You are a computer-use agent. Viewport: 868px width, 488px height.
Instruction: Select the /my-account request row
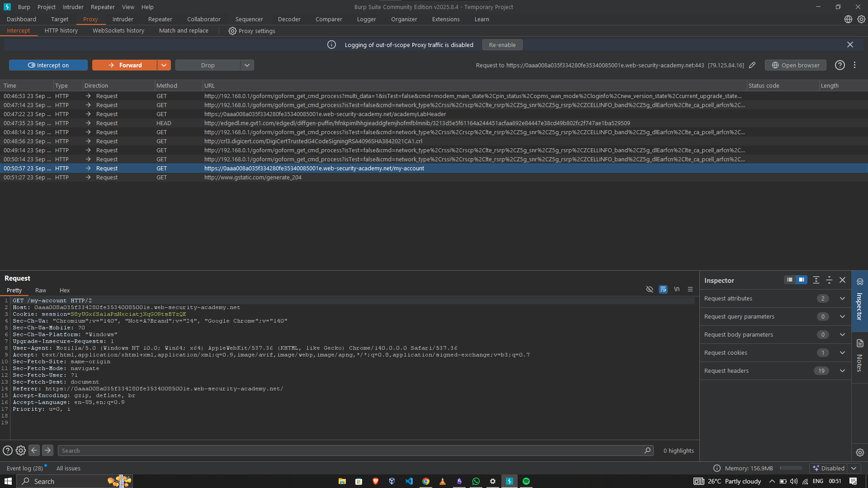tap(434, 168)
